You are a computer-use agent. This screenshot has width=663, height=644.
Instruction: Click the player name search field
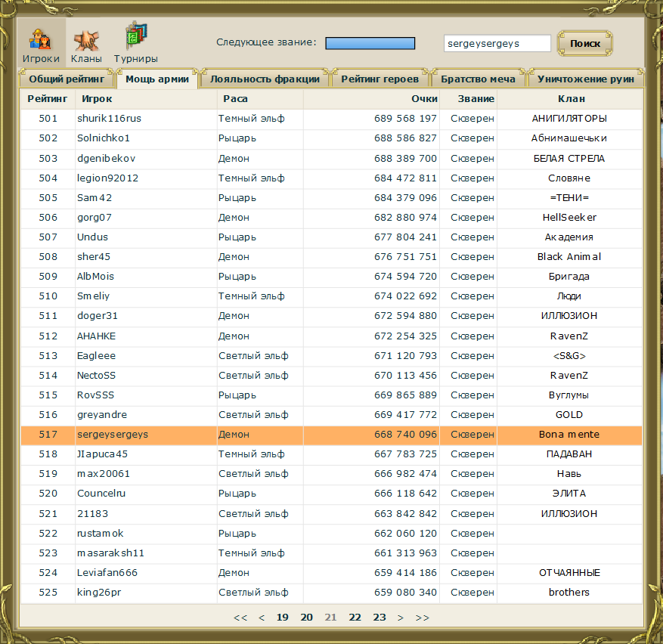click(497, 44)
